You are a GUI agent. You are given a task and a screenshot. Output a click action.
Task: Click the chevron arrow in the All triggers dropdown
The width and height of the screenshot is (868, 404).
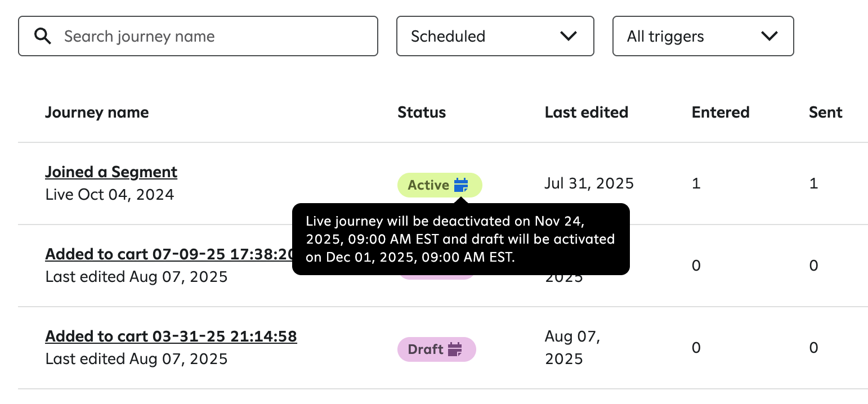click(769, 36)
